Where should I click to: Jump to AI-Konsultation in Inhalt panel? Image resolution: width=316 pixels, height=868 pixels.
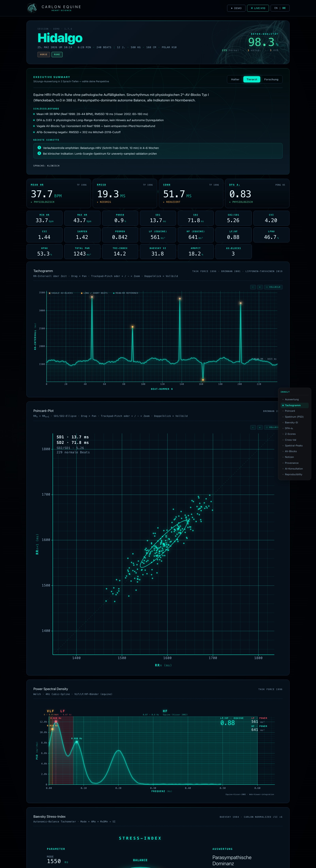pos(295,469)
